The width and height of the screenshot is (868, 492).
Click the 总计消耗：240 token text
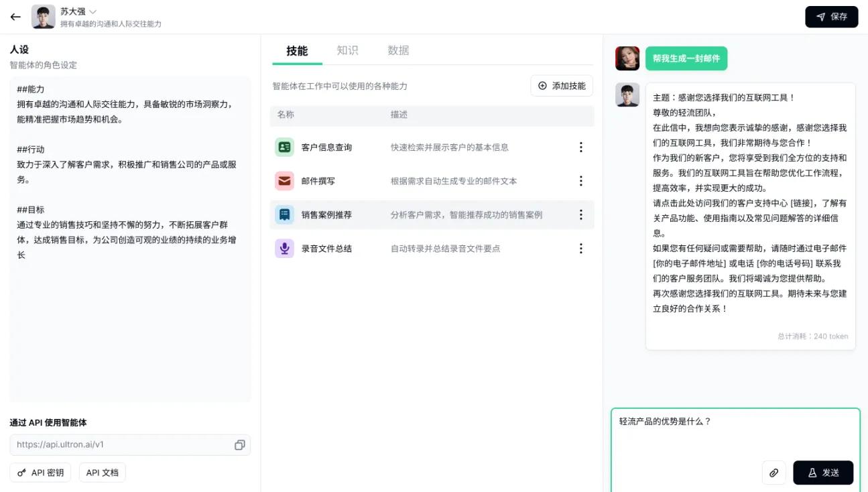click(x=813, y=336)
